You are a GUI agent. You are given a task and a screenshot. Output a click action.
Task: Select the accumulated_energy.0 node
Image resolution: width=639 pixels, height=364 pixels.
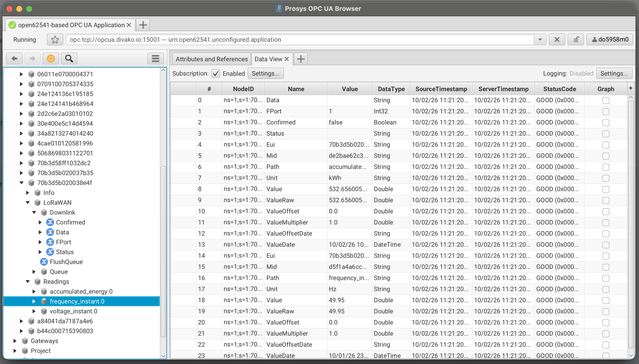click(x=81, y=291)
